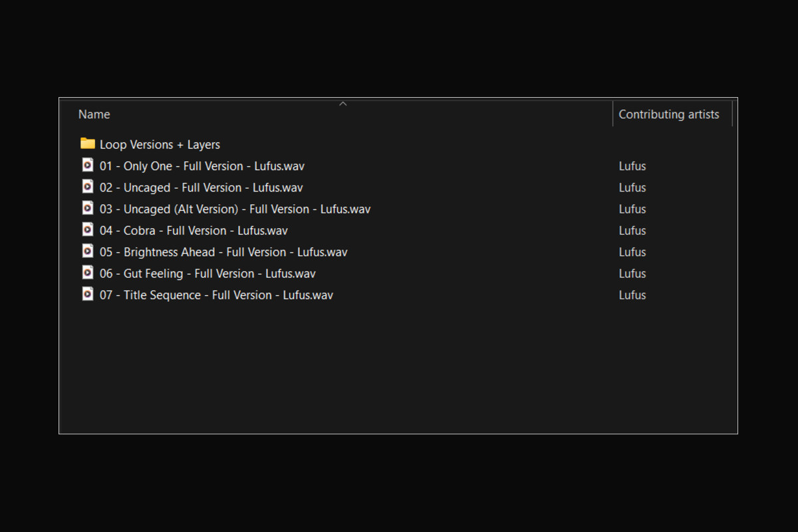Select the 07 - Title Sequence file name
798x532 pixels.
coord(216,295)
